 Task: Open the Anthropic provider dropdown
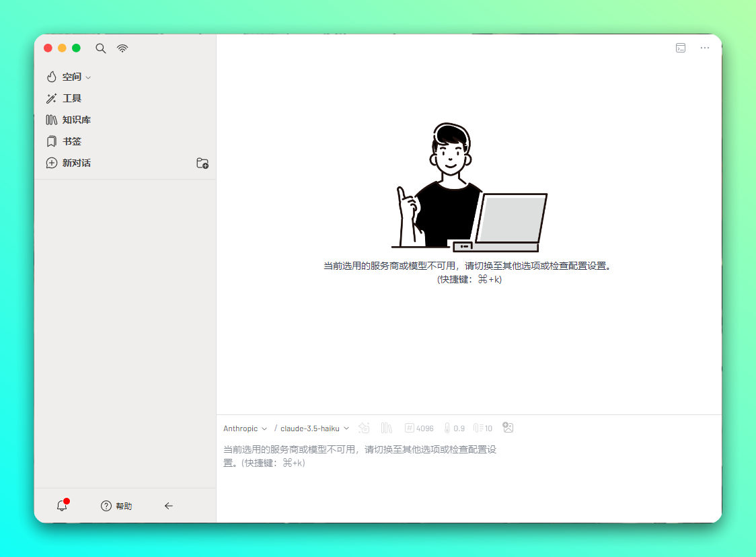coord(245,429)
